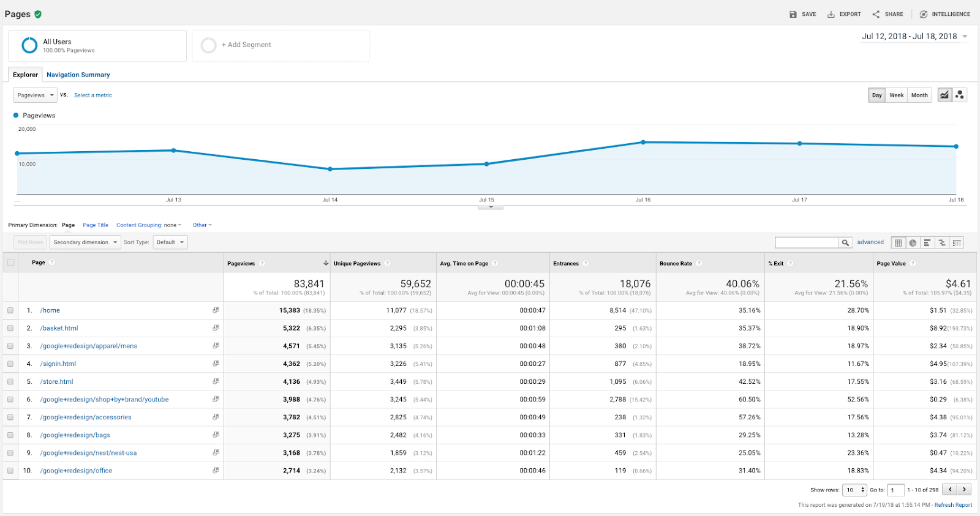
Task: Click the Refresh Report link
Action: click(x=953, y=505)
